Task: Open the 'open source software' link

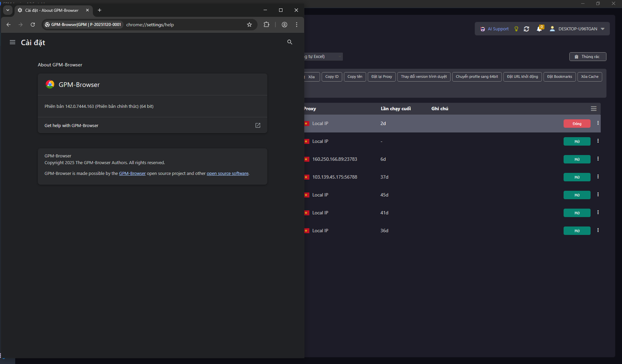Action: tap(227, 173)
